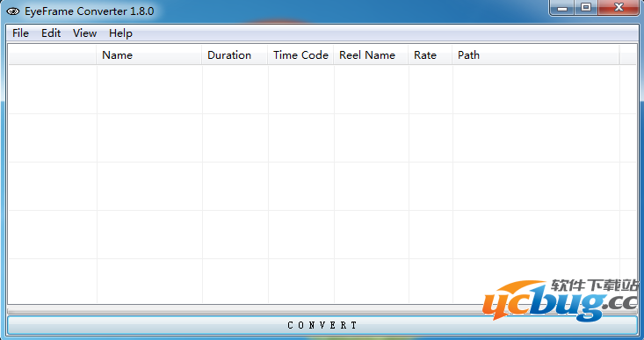
Task: Click the Reel Name column header
Action: point(372,55)
